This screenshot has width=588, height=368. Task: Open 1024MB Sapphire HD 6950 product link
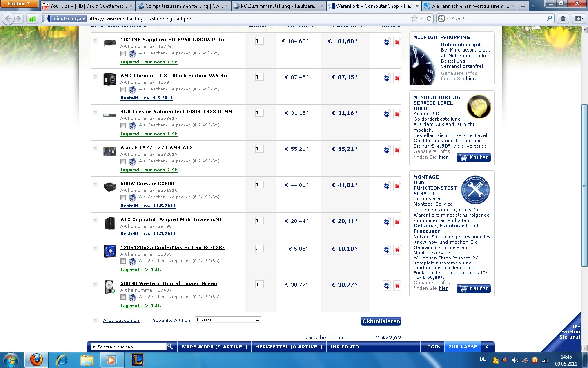coord(172,40)
